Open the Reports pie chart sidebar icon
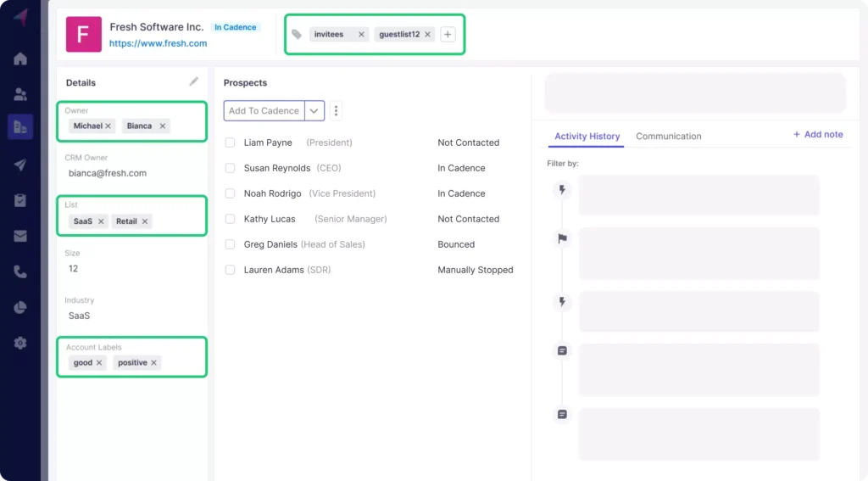Viewport: 868px width, 481px height. pyautogui.click(x=20, y=307)
